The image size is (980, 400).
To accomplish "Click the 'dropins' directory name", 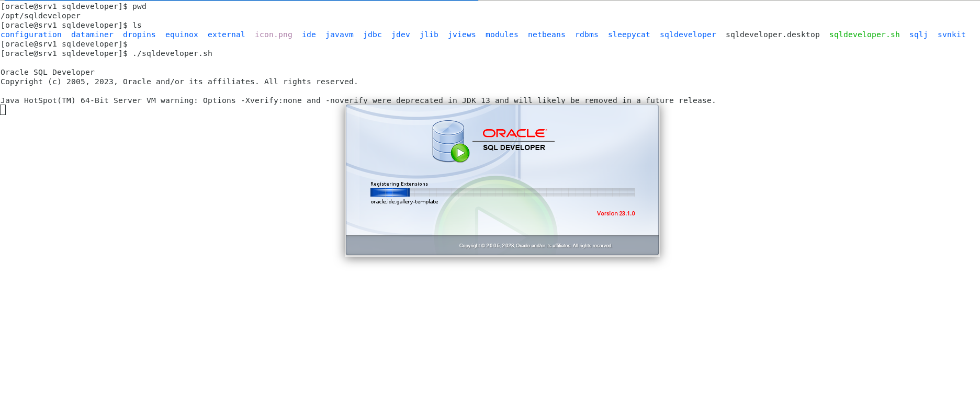I will click(x=139, y=35).
